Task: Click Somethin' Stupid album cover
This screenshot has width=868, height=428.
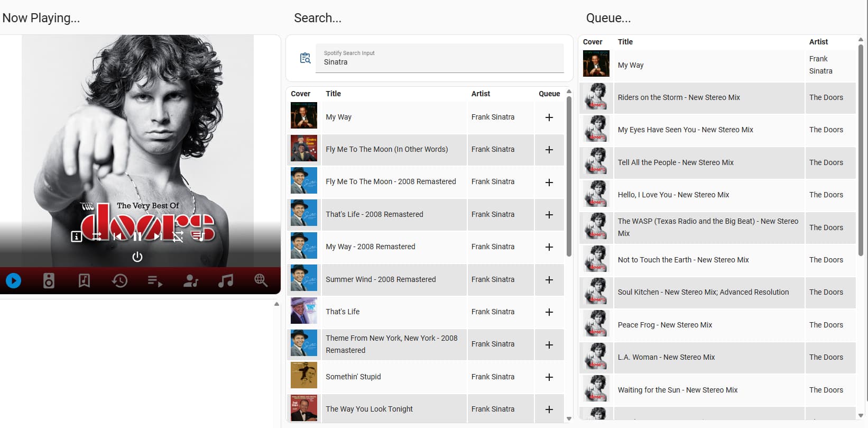Action: (x=304, y=375)
